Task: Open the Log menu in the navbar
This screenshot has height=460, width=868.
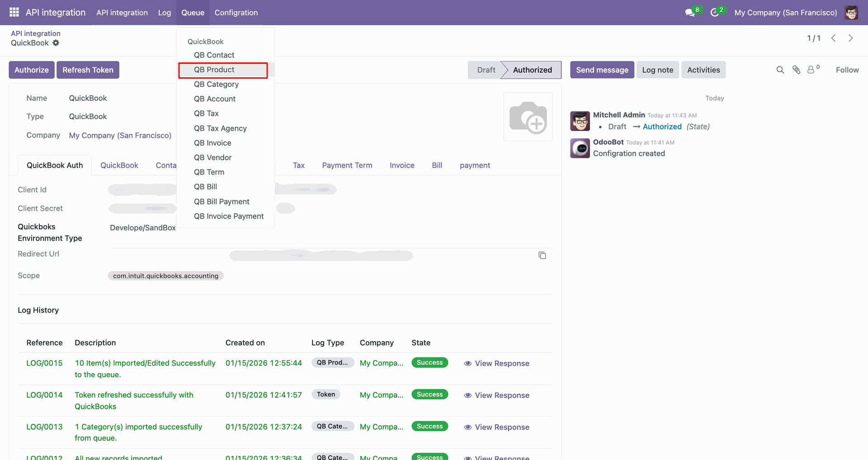Action: pyautogui.click(x=165, y=13)
